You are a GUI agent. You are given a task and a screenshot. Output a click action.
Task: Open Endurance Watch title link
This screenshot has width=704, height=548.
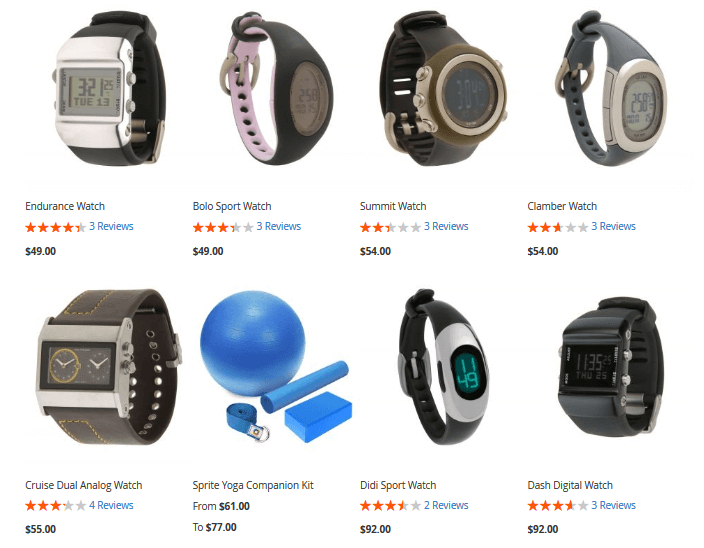click(65, 206)
